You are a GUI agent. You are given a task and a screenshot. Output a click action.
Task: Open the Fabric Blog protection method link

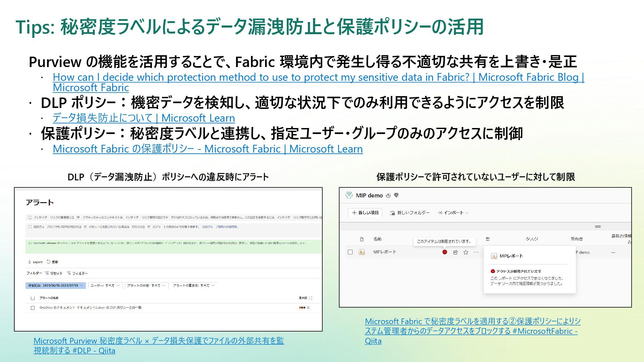(x=318, y=82)
